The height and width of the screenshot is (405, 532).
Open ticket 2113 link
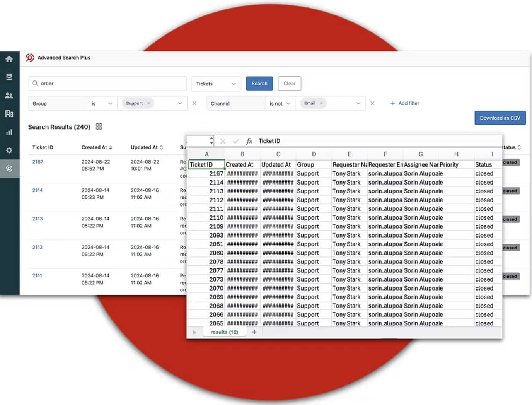(x=38, y=219)
